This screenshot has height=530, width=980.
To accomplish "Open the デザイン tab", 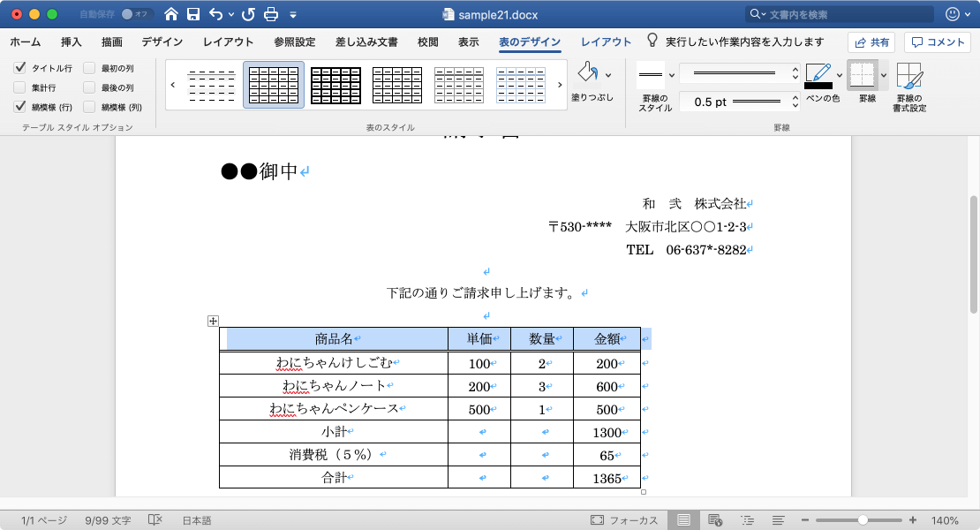I will coord(162,42).
